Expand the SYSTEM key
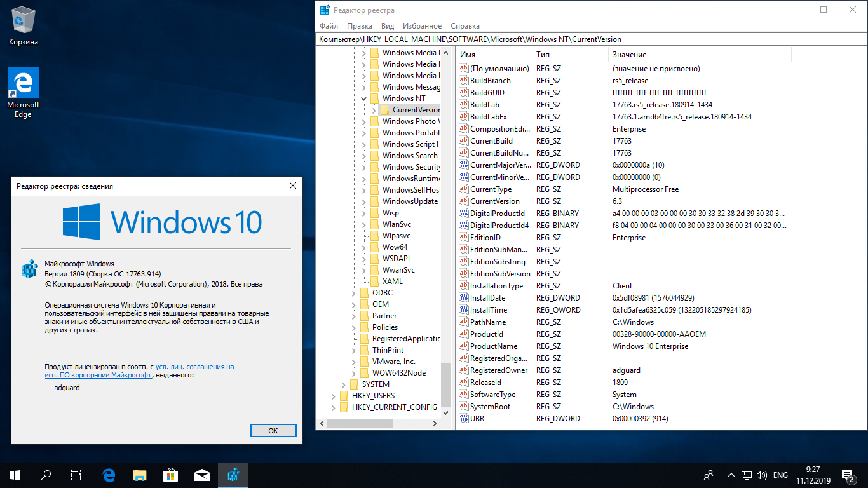 click(x=344, y=384)
